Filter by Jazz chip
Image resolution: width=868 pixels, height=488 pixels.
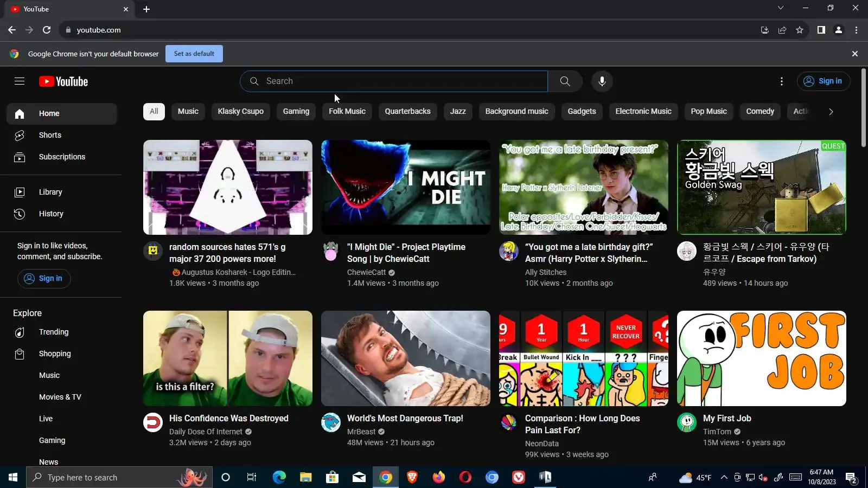458,112
